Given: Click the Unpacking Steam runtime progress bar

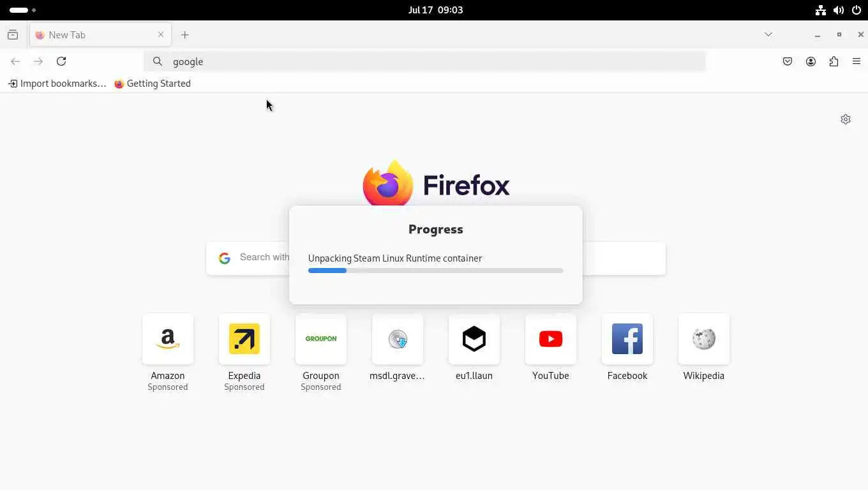Looking at the screenshot, I should (x=435, y=271).
